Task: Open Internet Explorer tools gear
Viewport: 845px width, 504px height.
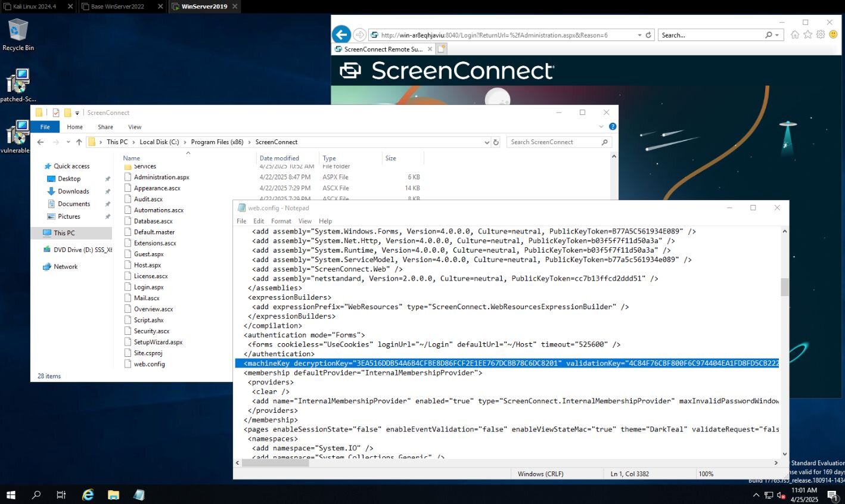Action: point(821,35)
